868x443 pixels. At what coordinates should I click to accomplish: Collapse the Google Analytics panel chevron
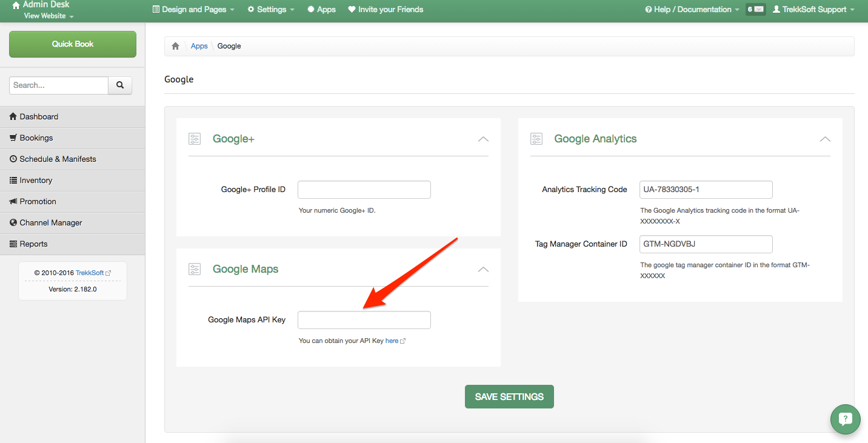(x=825, y=139)
